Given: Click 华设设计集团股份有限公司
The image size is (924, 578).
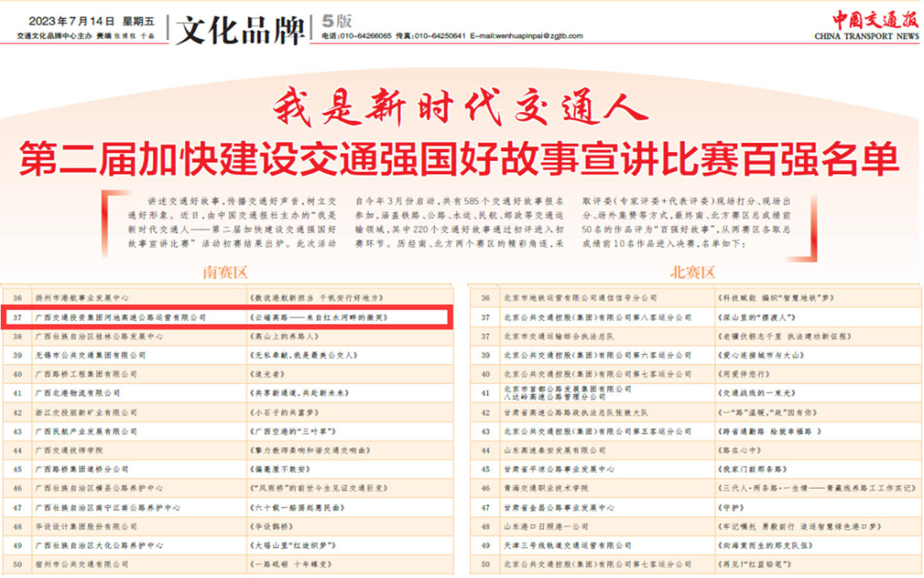Looking at the screenshot, I should [x=86, y=527].
